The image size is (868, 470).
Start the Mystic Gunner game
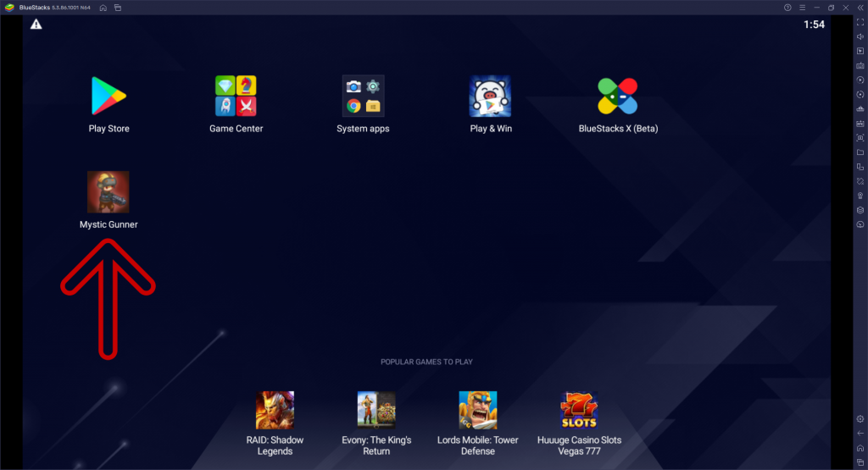[x=108, y=192]
